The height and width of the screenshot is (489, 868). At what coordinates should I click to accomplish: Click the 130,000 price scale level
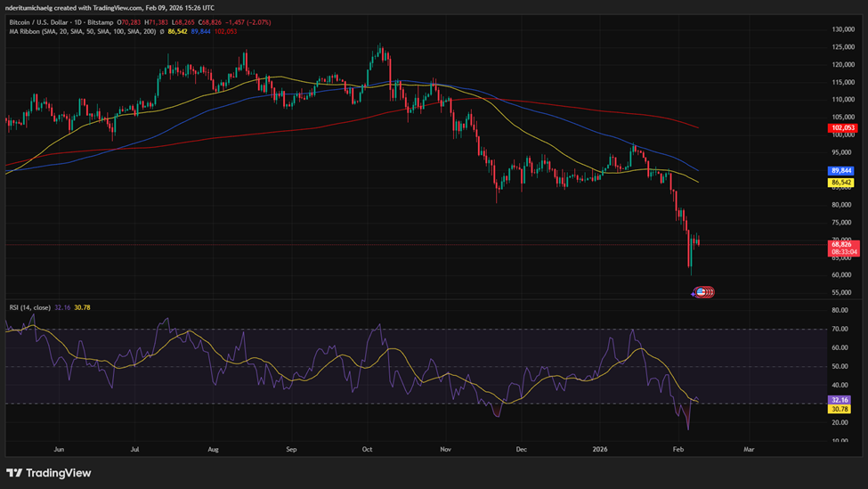point(842,29)
